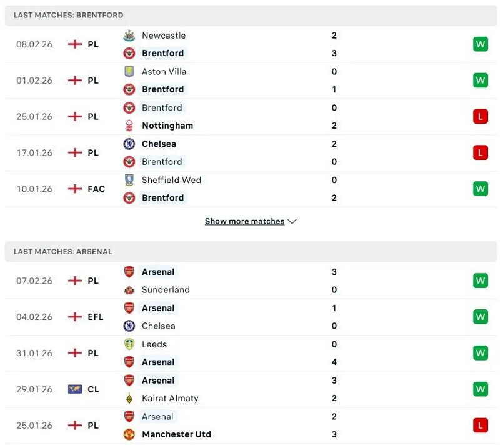Toggle the green W badge for Newcastle vs Brentford
Screen dimensions: 500x448
[x=480, y=44]
